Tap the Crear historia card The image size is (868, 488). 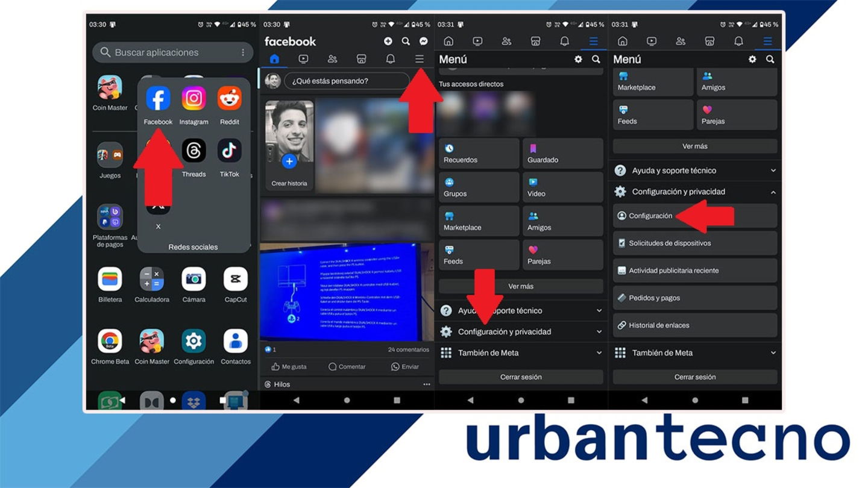[289, 145]
